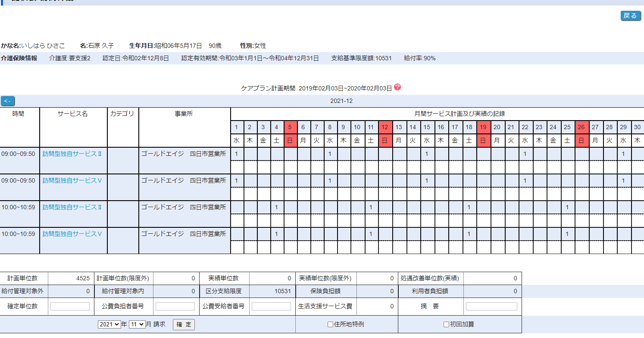Open 訪問型独自サービスⅤ link at 09:00~09:50
The image size is (644, 338).
72,181
